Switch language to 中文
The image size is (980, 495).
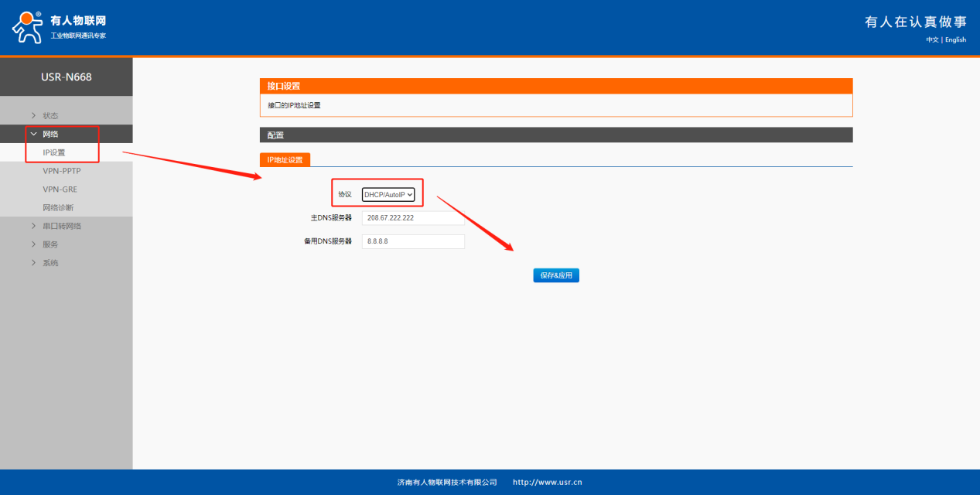(932, 39)
